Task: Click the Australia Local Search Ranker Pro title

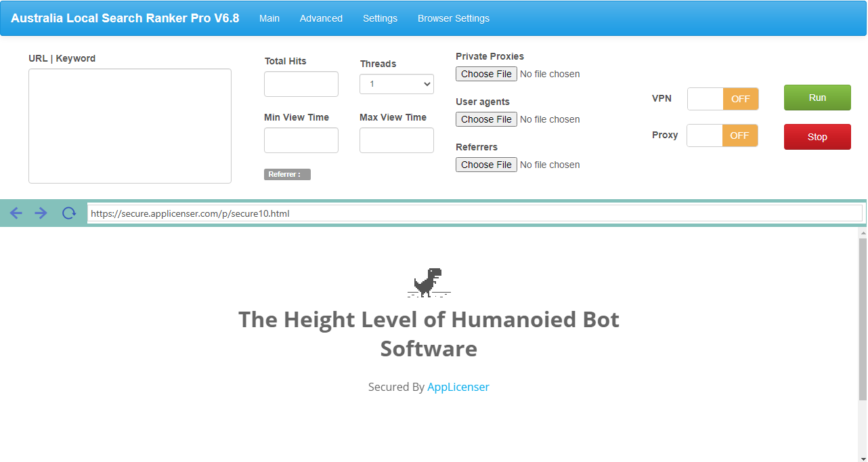Action: (125, 18)
